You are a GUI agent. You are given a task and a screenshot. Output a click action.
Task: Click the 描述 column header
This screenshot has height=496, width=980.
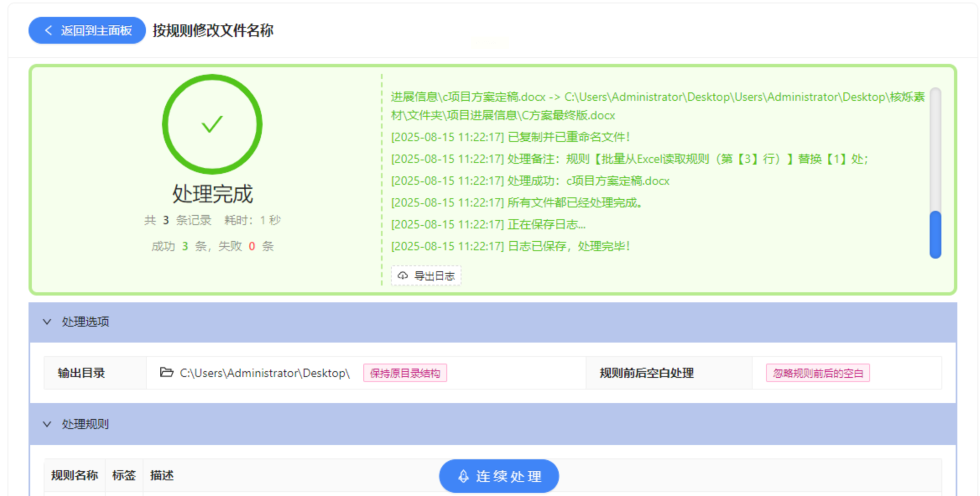[x=162, y=475]
